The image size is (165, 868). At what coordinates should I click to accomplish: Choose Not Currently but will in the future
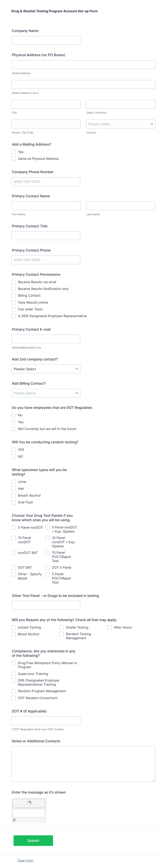point(14,429)
